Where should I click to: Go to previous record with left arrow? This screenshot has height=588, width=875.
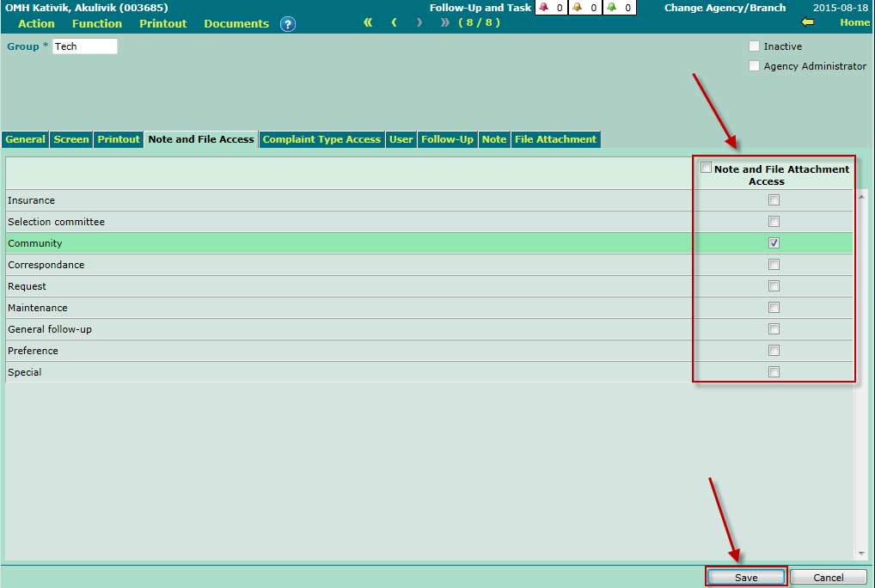[394, 22]
